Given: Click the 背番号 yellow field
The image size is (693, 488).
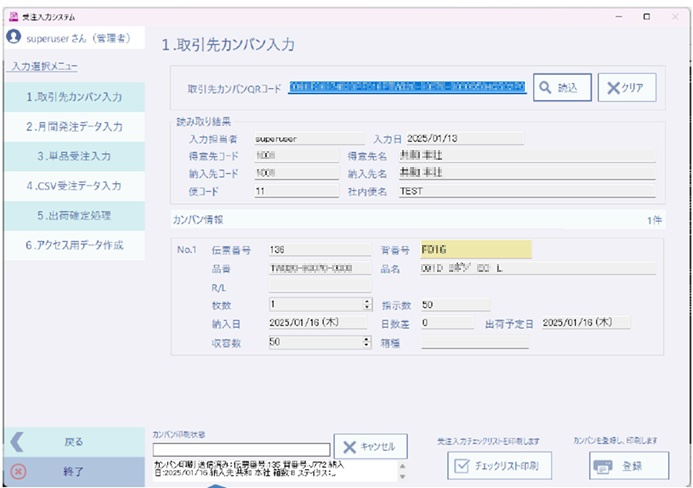Looking at the screenshot, I should click(476, 250).
